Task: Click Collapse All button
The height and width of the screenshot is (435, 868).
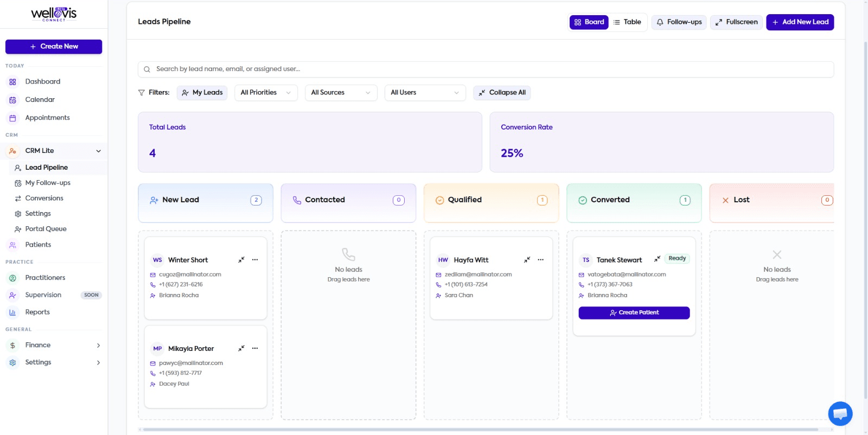Action: tap(502, 93)
